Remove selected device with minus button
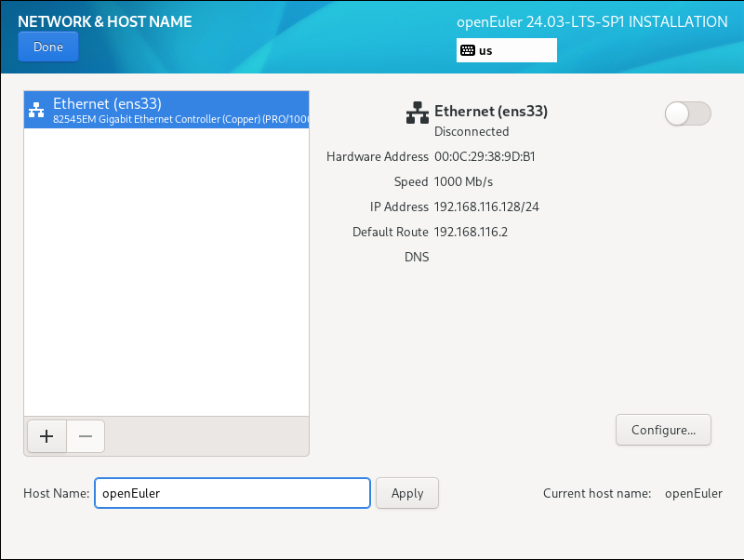 tap(86, 436)
